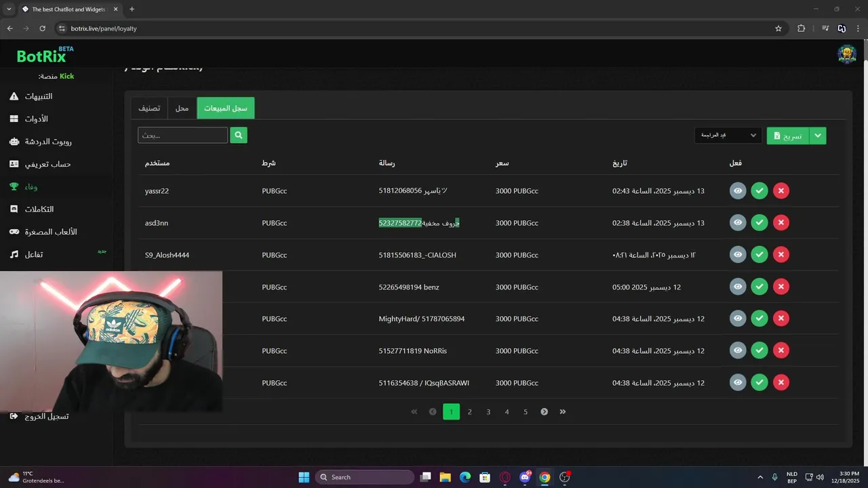Approve the S9_Alosh4444 sale entry
This screenshot has height=488, width=868.
[759, 255]
